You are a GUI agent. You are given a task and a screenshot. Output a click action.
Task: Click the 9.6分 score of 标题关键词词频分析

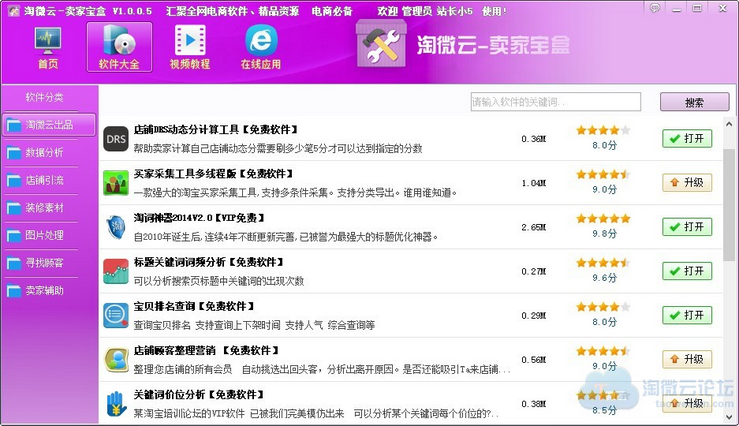pos(605,278)
